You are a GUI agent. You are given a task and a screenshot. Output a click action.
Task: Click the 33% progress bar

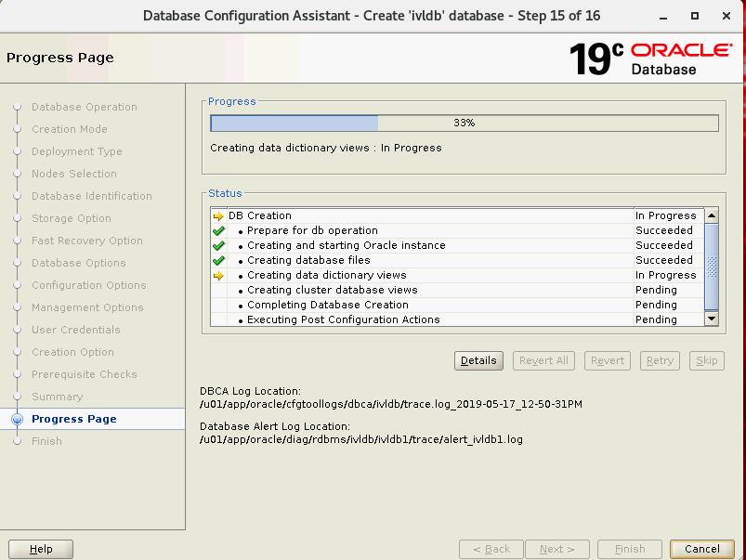(x=464, y=123)
